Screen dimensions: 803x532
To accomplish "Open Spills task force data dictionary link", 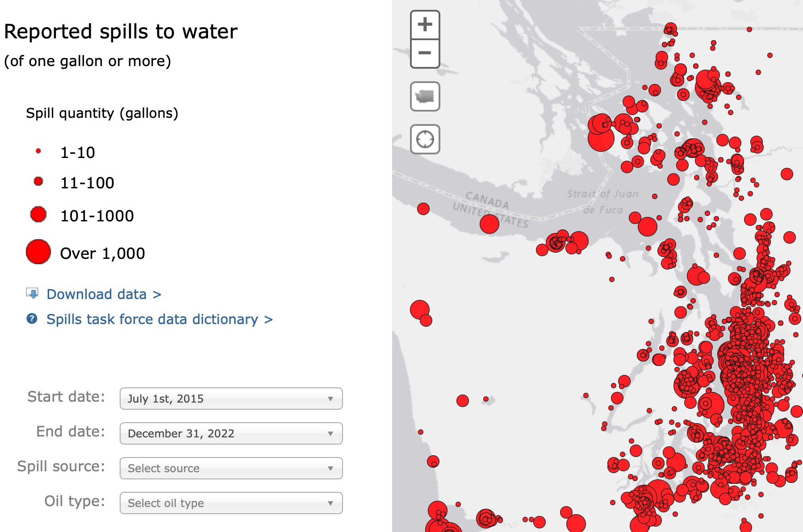I will point(159,319).
